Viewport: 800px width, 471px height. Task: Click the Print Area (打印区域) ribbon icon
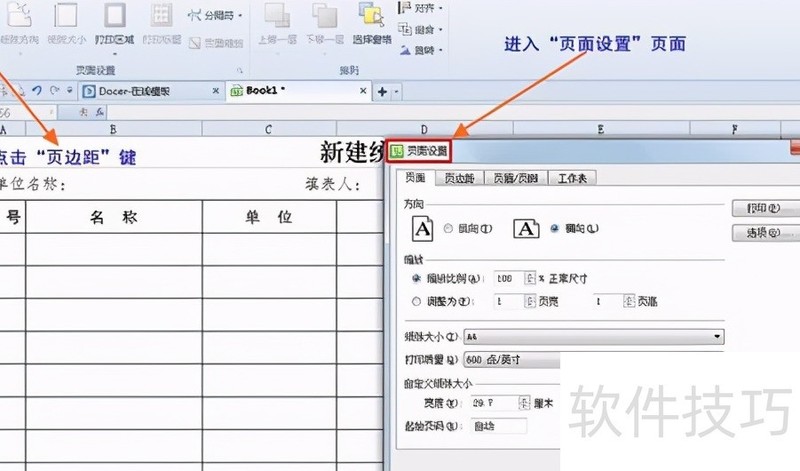pyautogui.click(x=115, y=15)
